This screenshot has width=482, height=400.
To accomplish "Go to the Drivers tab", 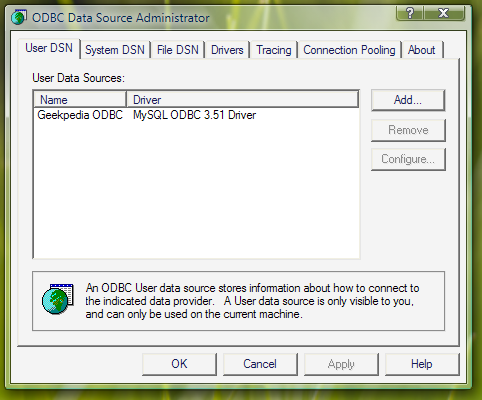I will (227, 50).
